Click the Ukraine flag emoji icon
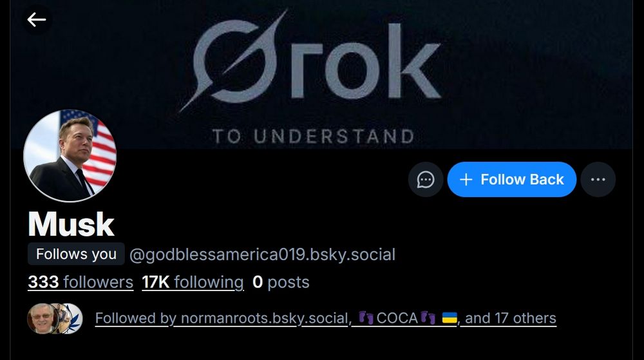The image size is (644, 360). tap(450, 318)
